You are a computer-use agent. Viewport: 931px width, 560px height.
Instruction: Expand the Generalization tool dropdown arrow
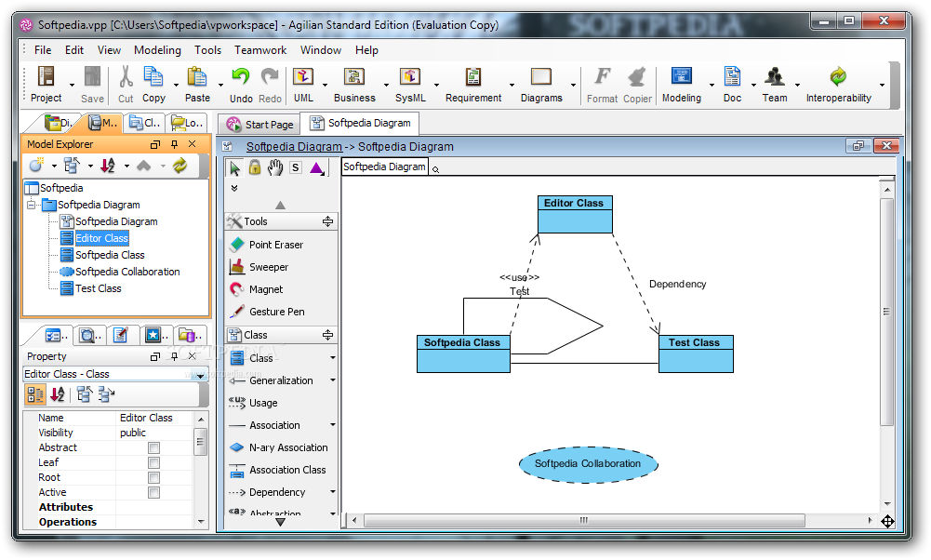(x=333, y=380)
